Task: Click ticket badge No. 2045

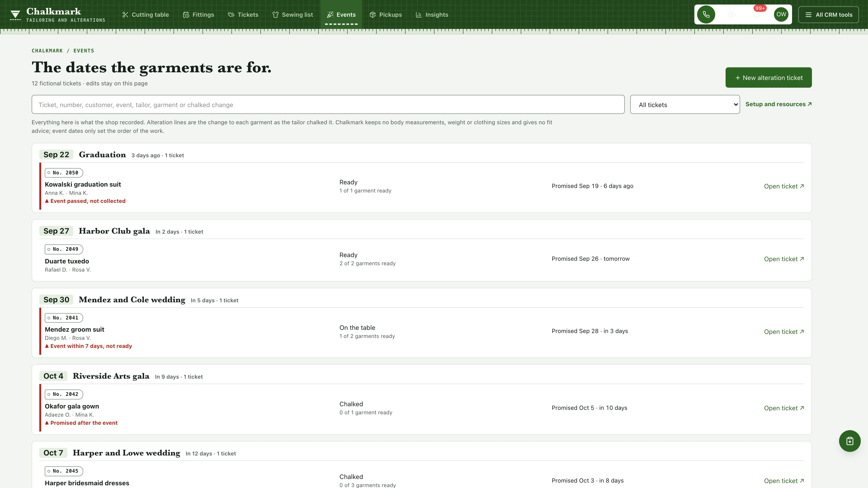Action: (x=64, y=471)
